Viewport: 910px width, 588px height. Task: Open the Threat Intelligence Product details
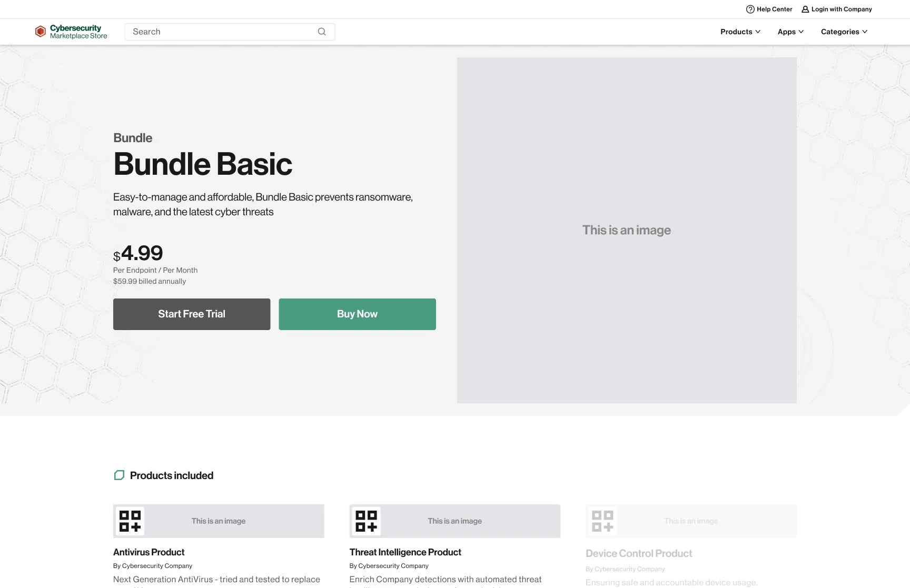coord(404,552)
